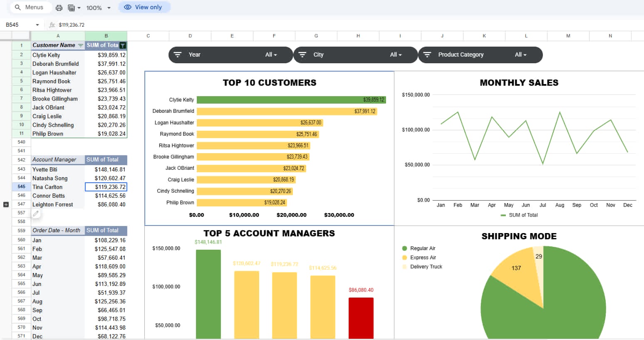
Task: Click the Delivery Truck cream legend dot
Action: pos(404,267)
